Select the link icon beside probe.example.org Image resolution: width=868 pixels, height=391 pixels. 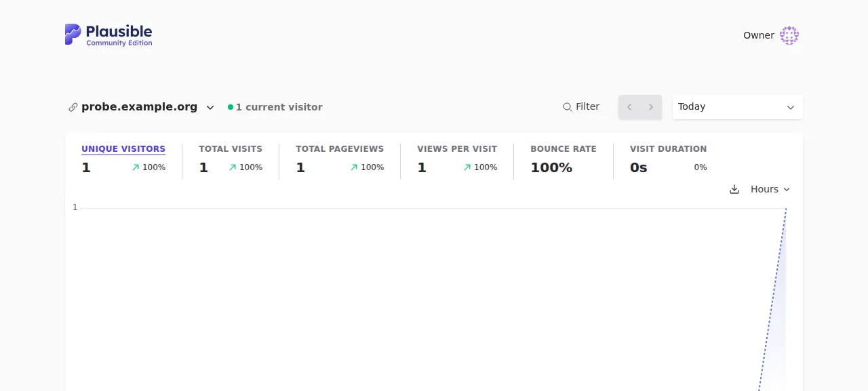73,107
